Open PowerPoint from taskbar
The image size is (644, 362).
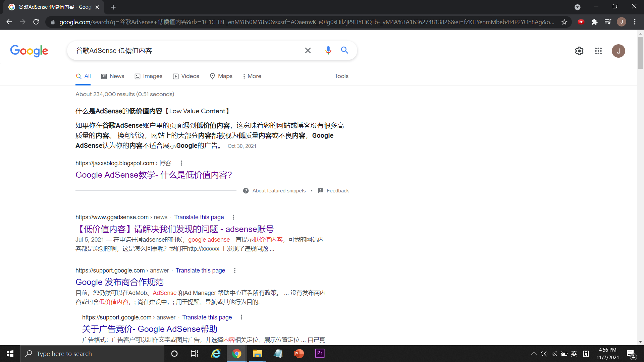[x=299, y=354]
